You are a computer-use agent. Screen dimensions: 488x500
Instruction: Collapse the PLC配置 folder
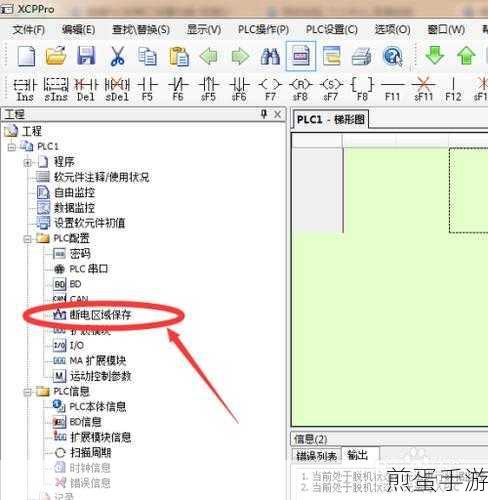tap(28, 239)
